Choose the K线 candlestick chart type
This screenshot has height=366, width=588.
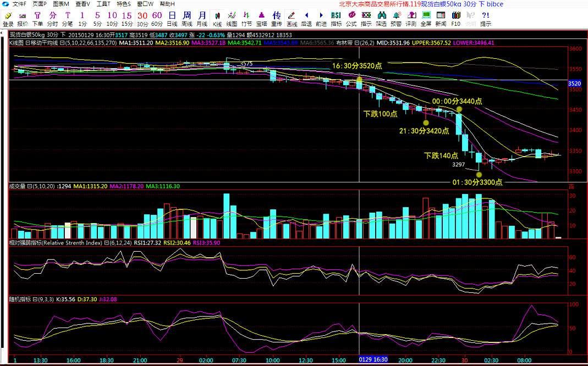point(217,19)
